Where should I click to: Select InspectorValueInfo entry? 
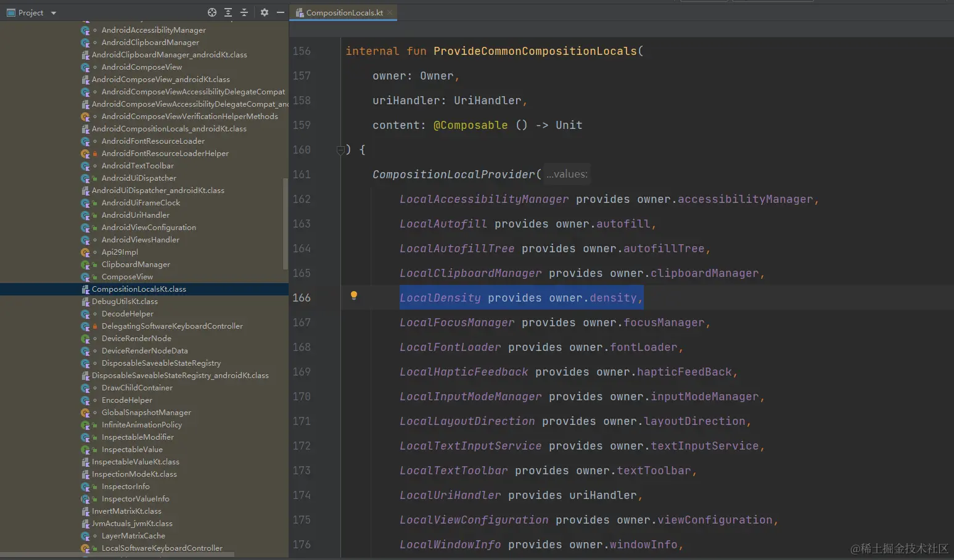pyautogui.click(x=135, y=499)
